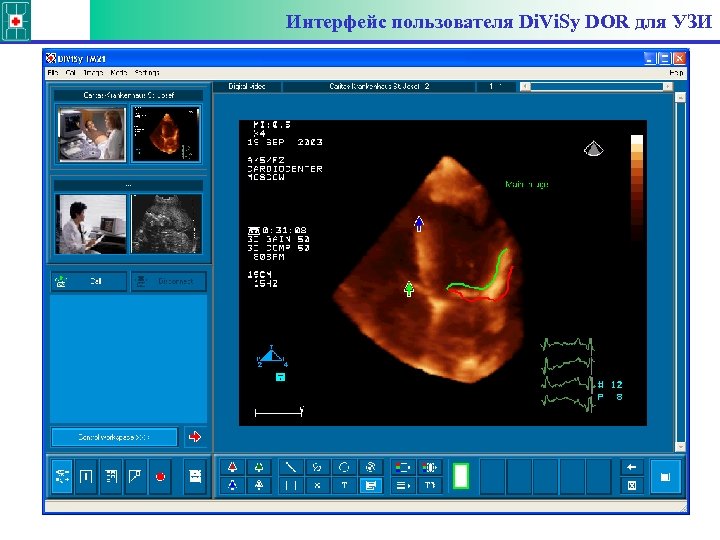This screenshot has width=720, height=540.
Task: Open the Image menu
Action: (93, 73)
